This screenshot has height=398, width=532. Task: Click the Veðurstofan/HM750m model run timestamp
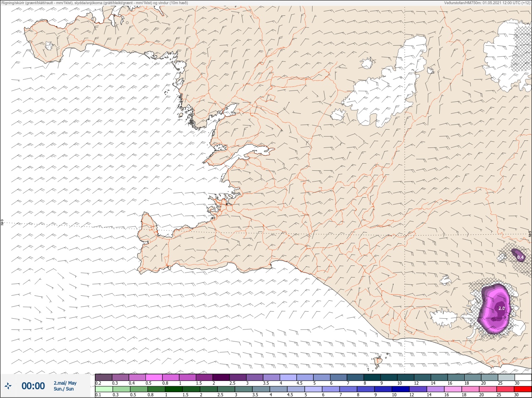pyautogui.click(x=487, y=3)
